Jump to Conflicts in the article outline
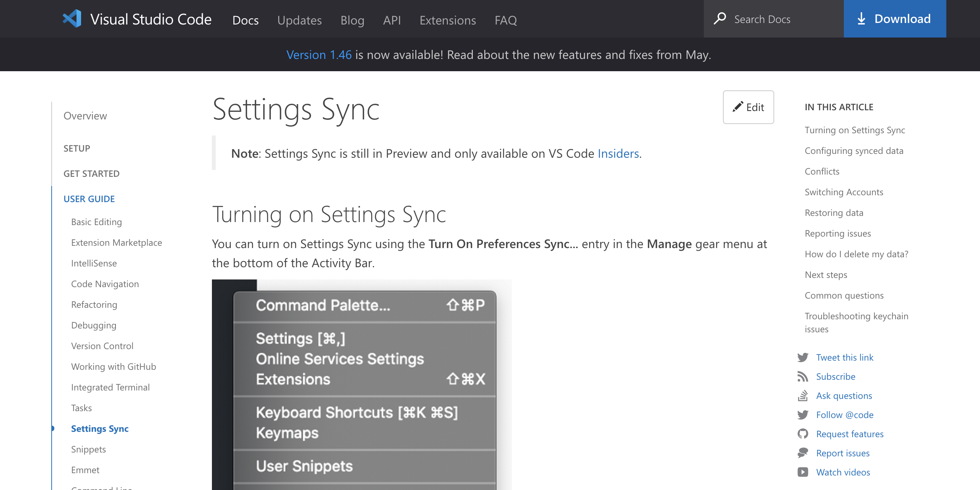980x490 pixels. 822,171
